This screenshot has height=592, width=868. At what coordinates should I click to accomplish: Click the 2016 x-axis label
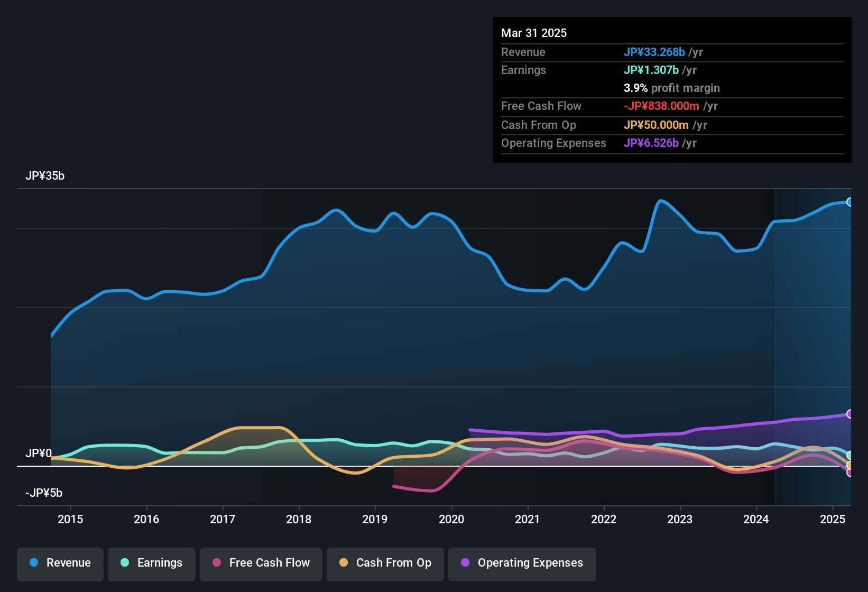pos(146,520)
